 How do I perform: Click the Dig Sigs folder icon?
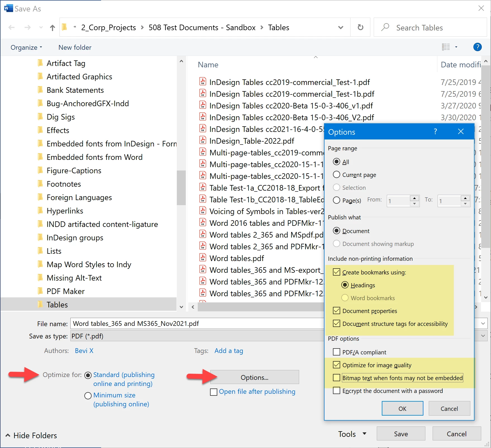(x=40, y=116)
